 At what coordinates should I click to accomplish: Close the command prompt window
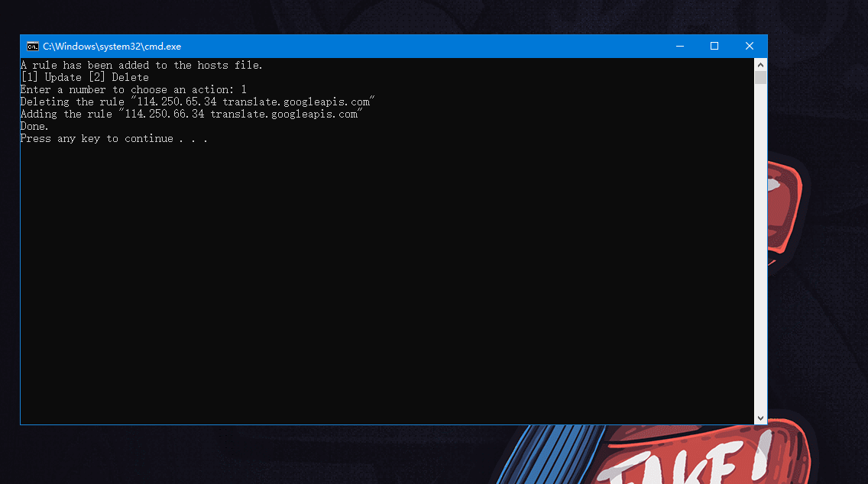(x=750, y=47)
